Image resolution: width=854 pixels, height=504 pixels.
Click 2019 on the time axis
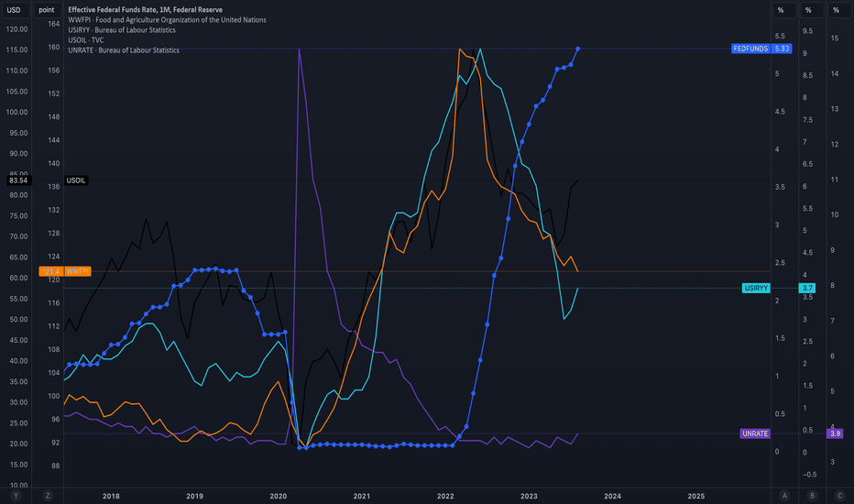(x=194, y=496)
